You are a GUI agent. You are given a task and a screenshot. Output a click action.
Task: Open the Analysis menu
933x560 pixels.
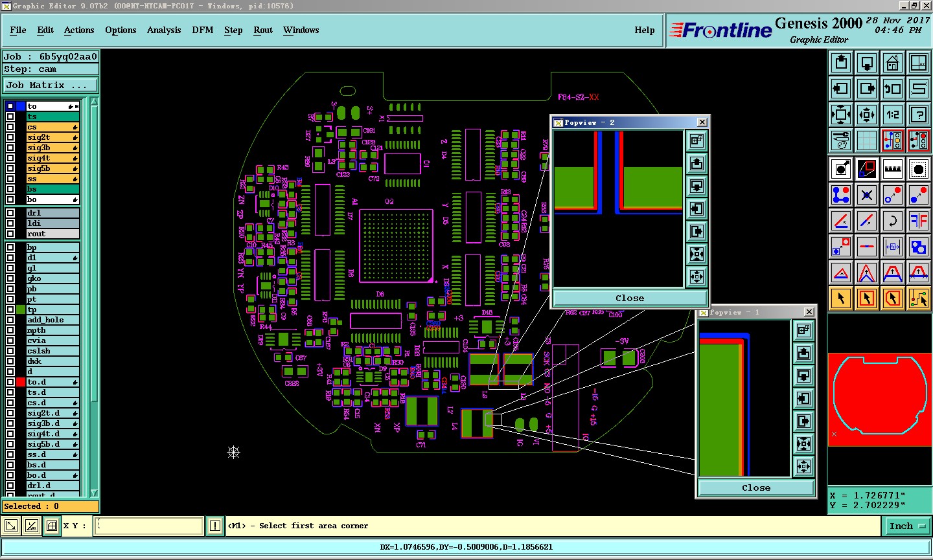164,30
